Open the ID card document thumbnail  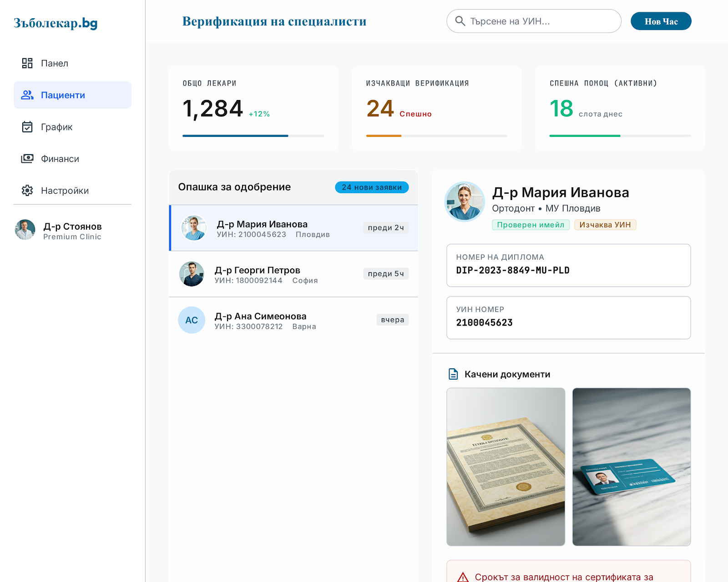(632, 467)
